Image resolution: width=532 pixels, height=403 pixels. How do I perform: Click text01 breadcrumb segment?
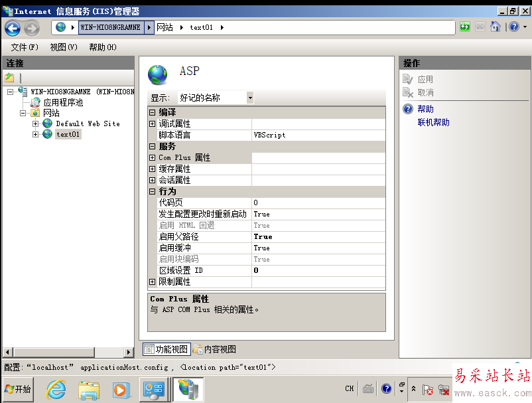tap(201, 27)
